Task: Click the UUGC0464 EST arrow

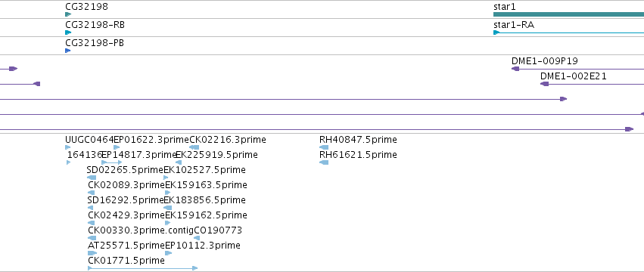Action: pos(68,147)
